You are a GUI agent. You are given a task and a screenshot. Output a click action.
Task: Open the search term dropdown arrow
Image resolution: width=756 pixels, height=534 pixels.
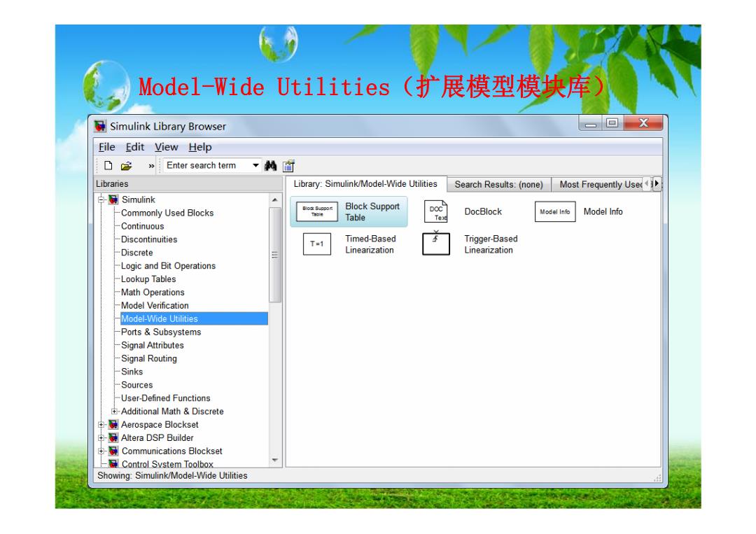pos(255,166)
